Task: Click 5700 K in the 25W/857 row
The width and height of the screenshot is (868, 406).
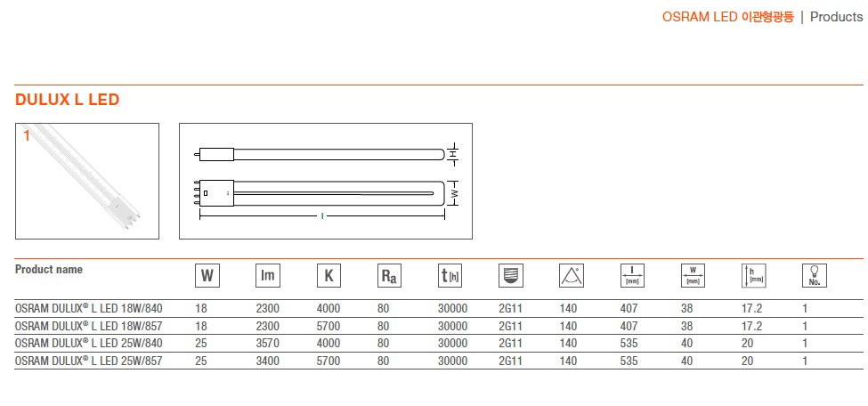Action: click(x=329, y=361)
